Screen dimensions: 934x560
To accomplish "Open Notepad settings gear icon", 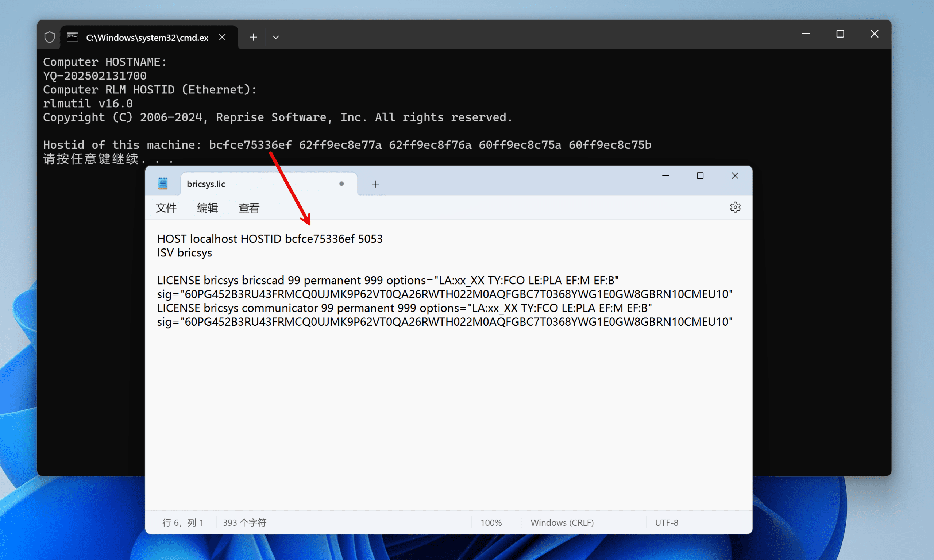I will coord(735,207).
